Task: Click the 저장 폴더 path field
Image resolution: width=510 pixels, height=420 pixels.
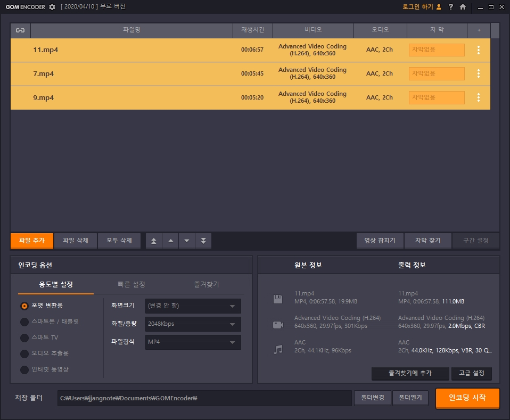Action: (x=204, y=398)
